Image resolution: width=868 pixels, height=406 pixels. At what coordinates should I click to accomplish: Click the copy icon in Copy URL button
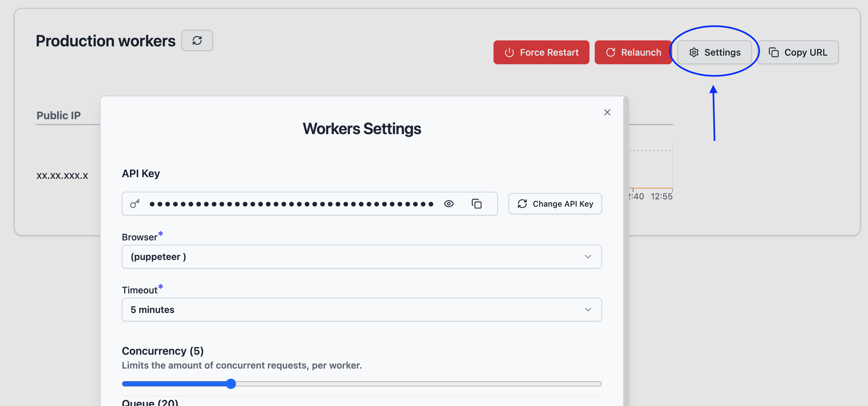[774, 52]
